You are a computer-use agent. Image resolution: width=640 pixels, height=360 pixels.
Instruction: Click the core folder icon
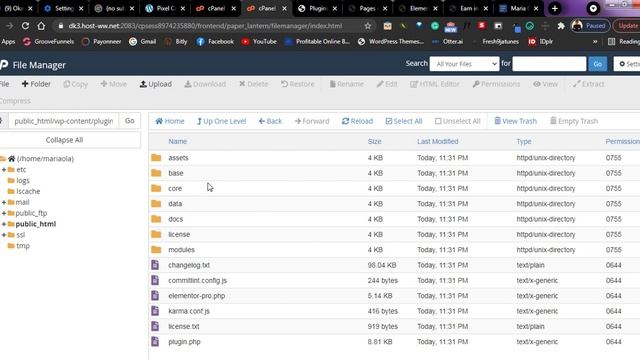tap(156, 188)
